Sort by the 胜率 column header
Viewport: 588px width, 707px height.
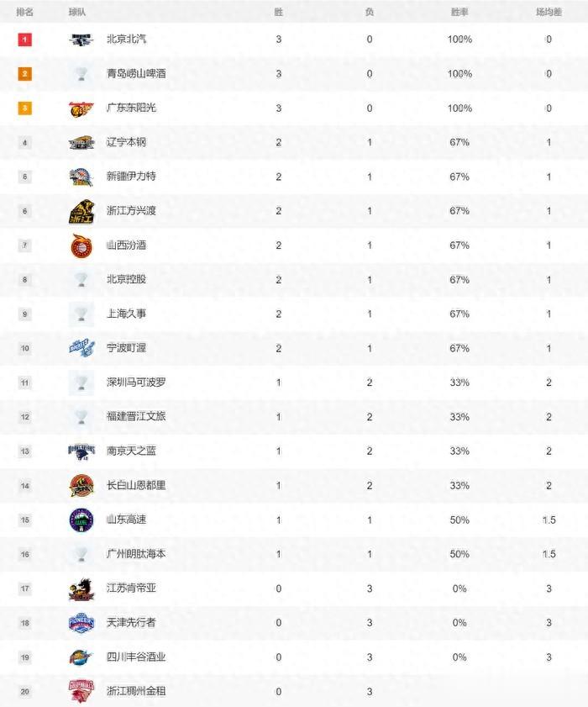coord(459,13)
